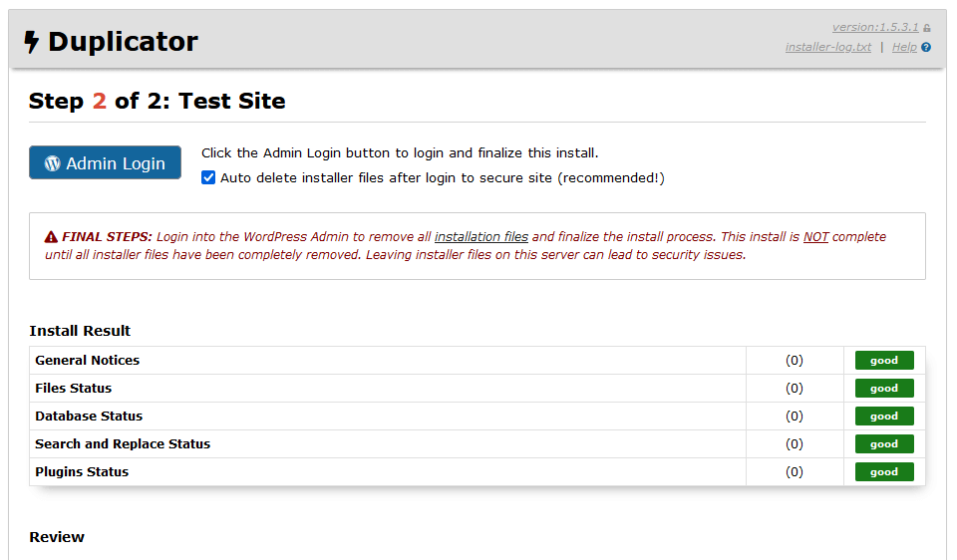Expand the Search and Replace Status row
The width and height of the screenshot is (957, 560).
tap(478, 444)
